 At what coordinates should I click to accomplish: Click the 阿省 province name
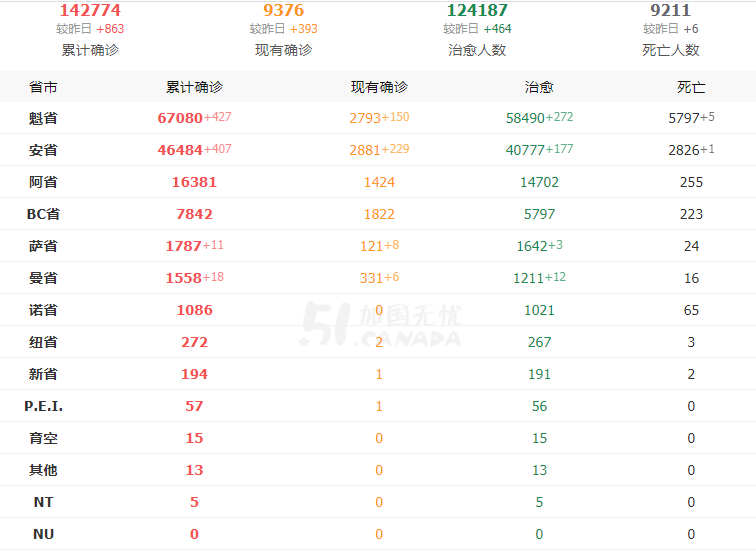(43, 182)
